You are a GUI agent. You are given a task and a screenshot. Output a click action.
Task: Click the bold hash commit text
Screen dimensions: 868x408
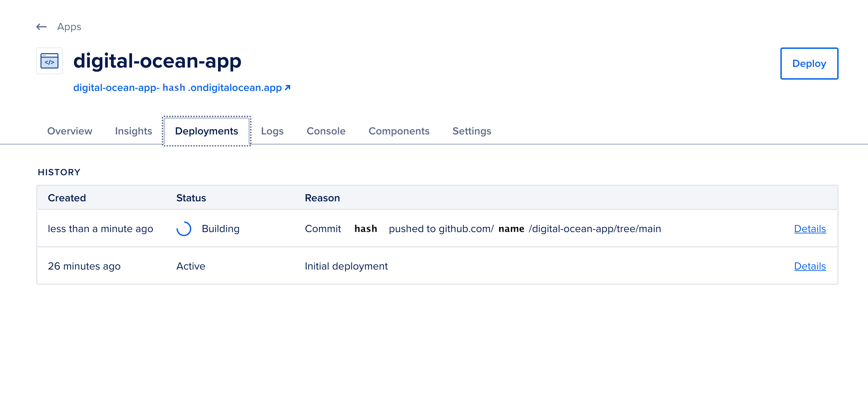(x=365, y=228)
